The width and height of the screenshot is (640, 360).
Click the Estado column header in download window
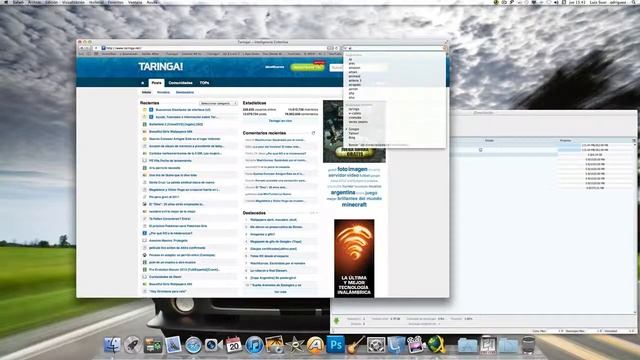pyautogui.click(x=489, y=140)
